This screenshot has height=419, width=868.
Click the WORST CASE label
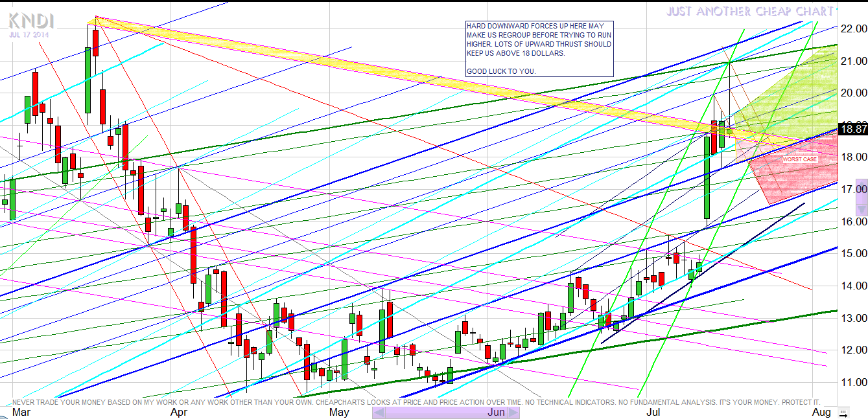coord(799,159)
